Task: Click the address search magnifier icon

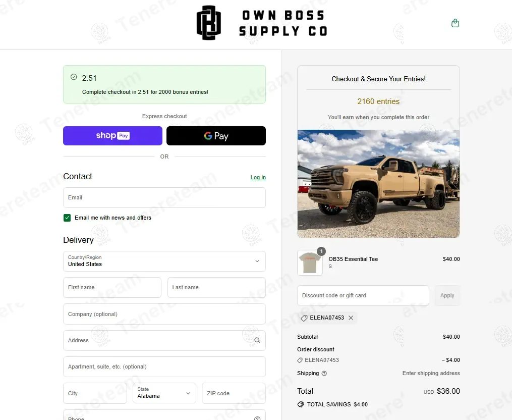Action: coord(257,340)
